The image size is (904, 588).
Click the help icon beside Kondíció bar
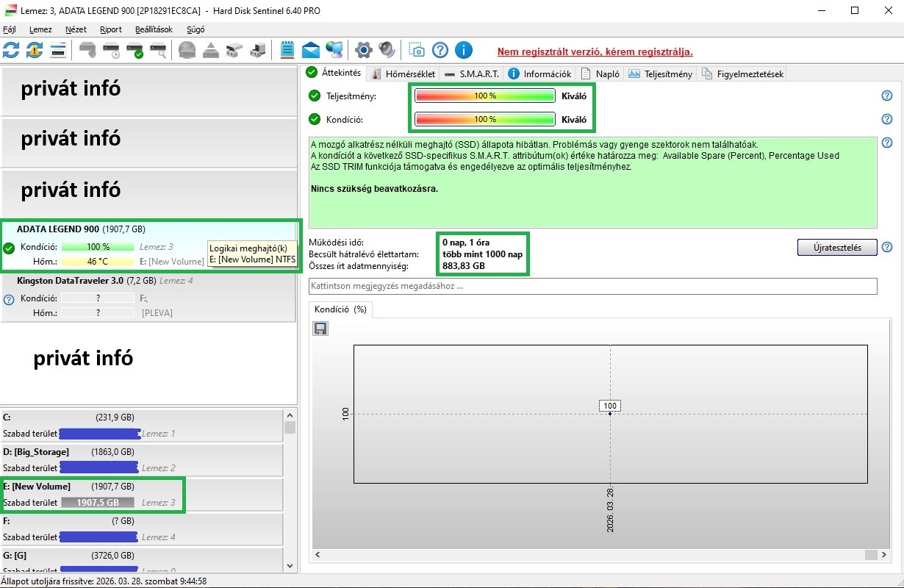click(887, 119)
